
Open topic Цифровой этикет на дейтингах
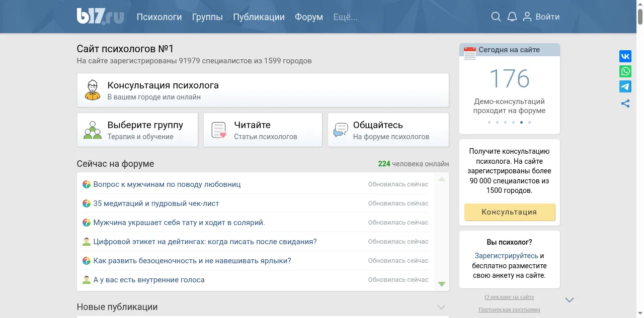tap(205, 242)
